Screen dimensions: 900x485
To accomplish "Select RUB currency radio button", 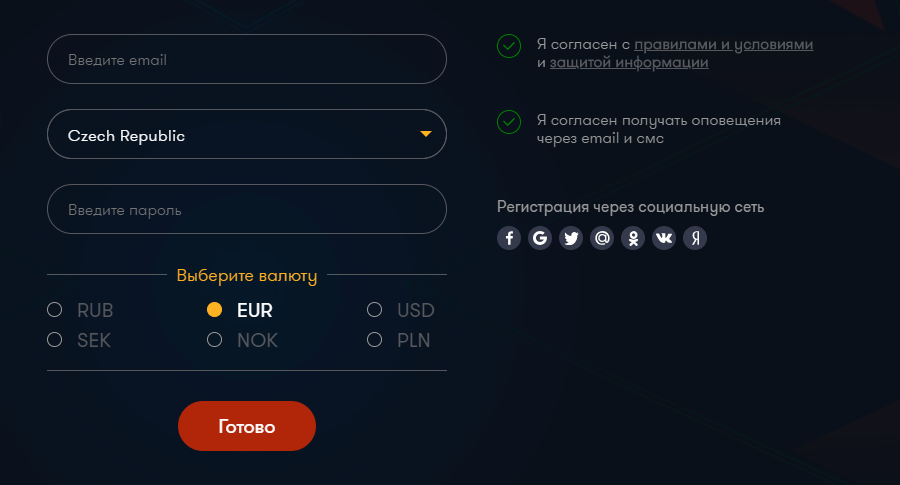I will coord(55,310).
